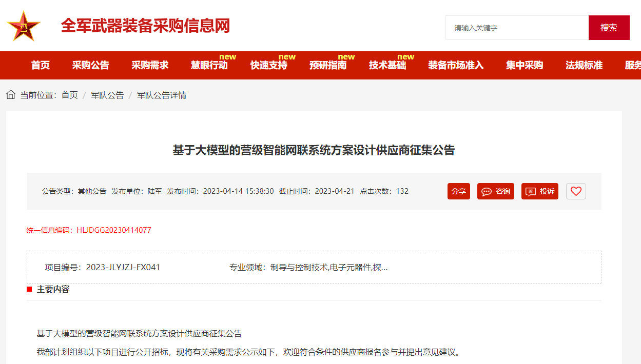Open the 集中采购 navigation menu item

(x=525, y=65)
